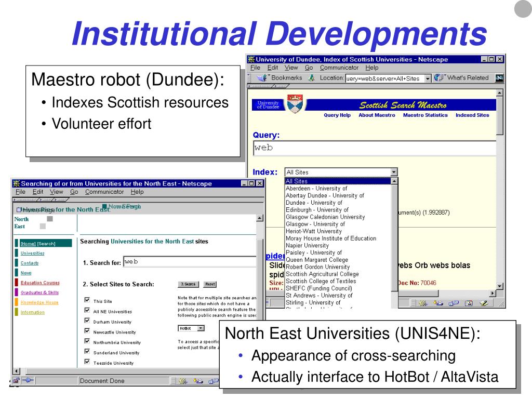Uncheck Northumbria University checkbox

pos(87,341)
